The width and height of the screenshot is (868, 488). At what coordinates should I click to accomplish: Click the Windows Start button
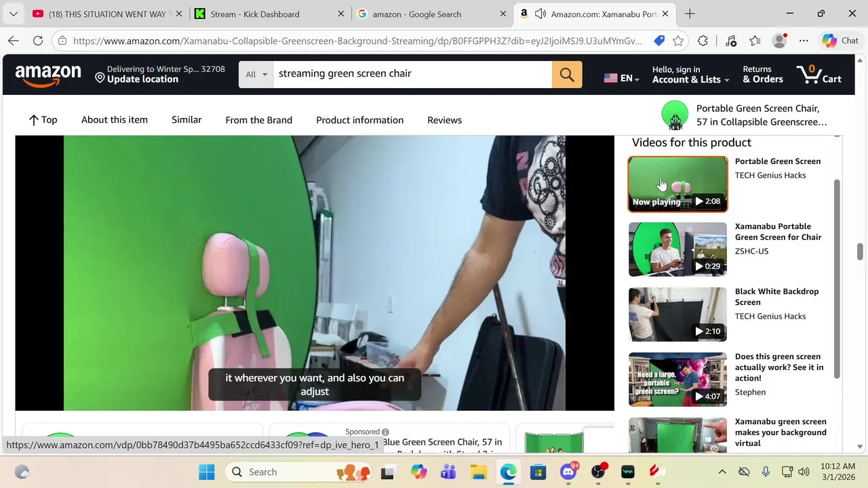[207, 472]
